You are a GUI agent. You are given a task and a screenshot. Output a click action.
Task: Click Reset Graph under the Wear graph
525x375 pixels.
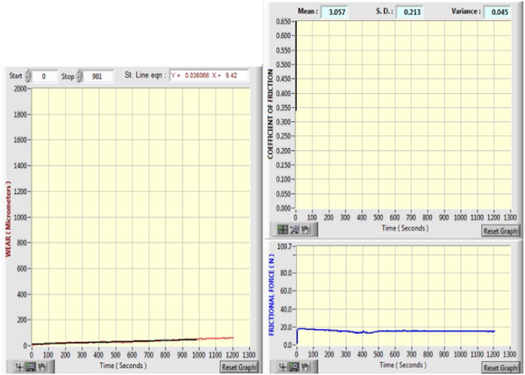tap(239, 367)
